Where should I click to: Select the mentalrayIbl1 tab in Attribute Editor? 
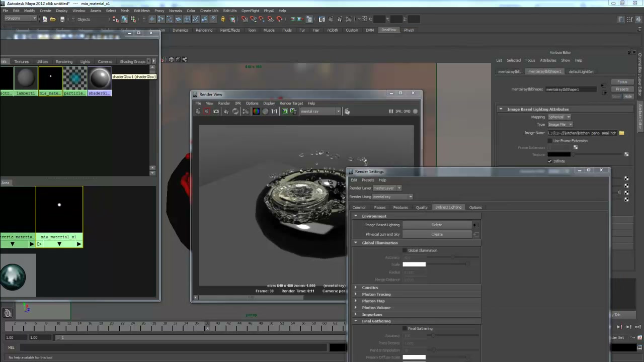tap(509, 71)
